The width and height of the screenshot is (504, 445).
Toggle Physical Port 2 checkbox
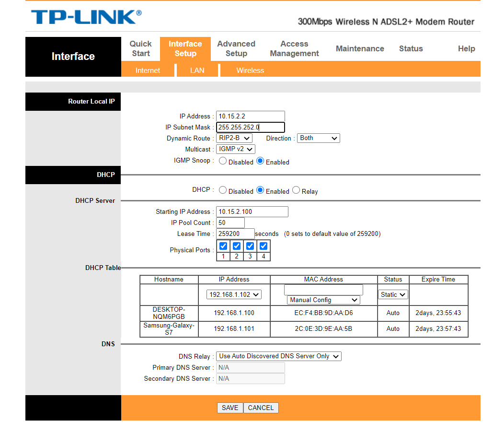pos(237,246)
